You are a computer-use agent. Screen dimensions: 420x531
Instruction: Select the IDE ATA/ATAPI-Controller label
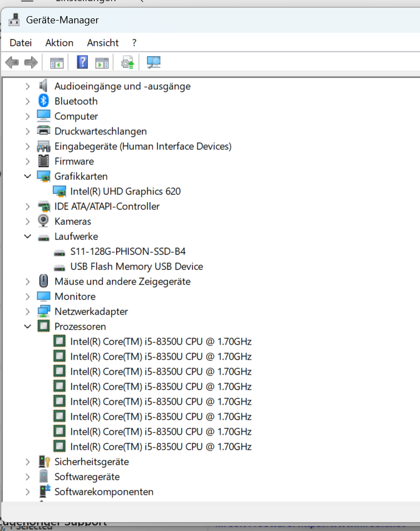[107, 206]
